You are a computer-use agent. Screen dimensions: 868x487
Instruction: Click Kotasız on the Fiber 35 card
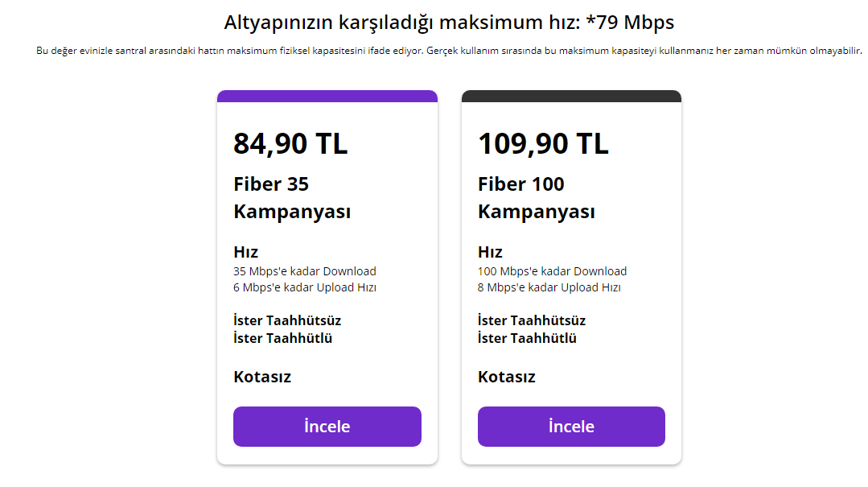coord(261,376)
